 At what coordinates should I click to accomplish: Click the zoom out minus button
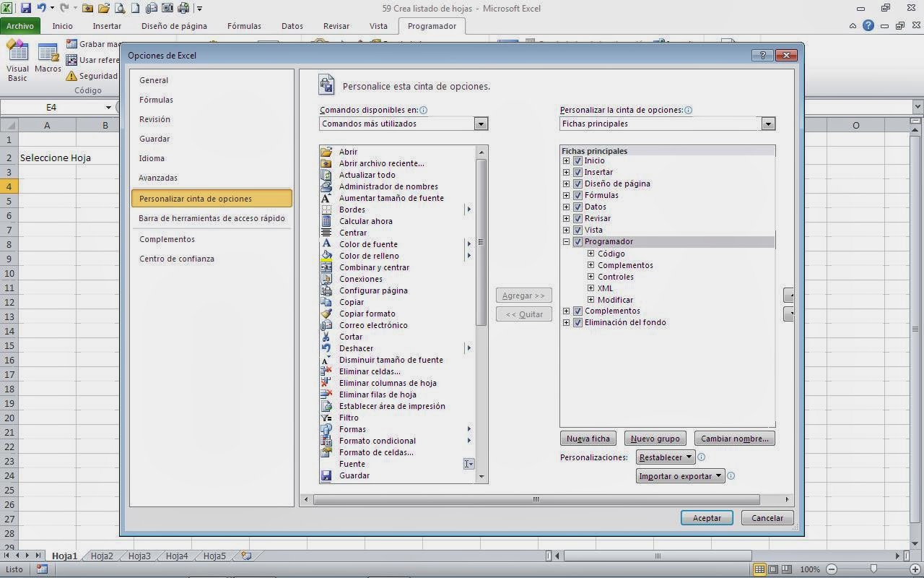832,569
